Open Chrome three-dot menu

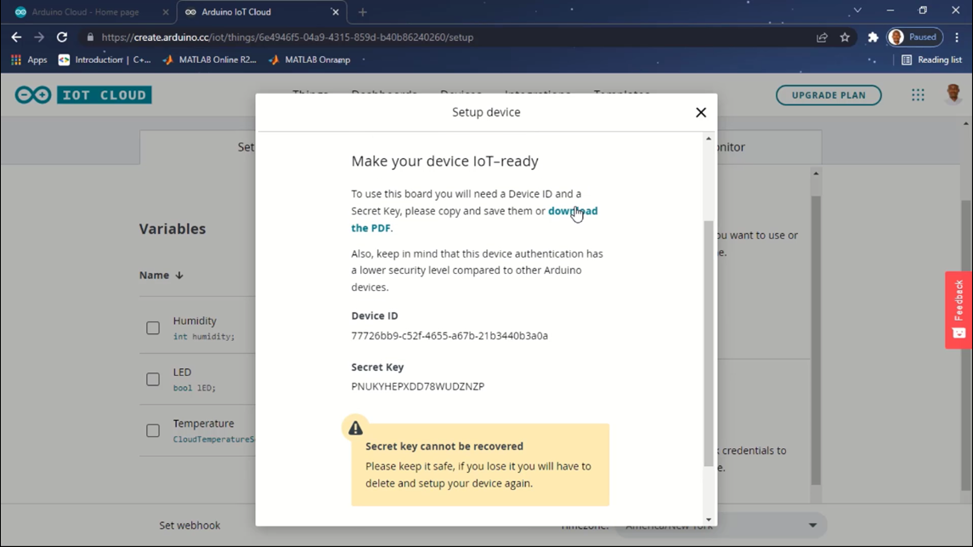click(957, 37)
